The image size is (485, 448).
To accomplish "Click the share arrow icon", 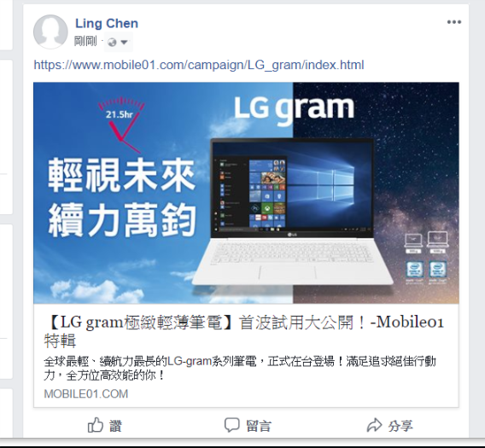I will pyautogui.click(x=374, y=425).
